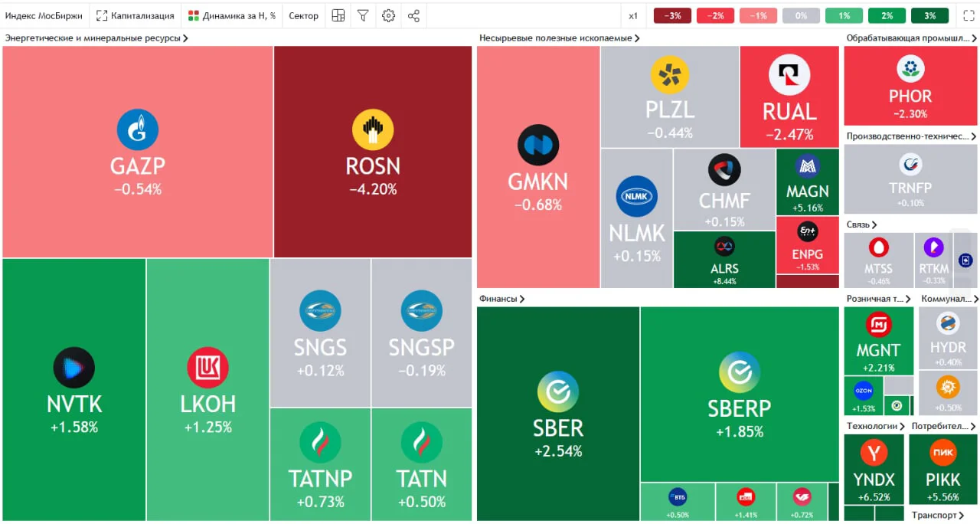Open the x1 multiplier dropdown

[x=633, y=15]
